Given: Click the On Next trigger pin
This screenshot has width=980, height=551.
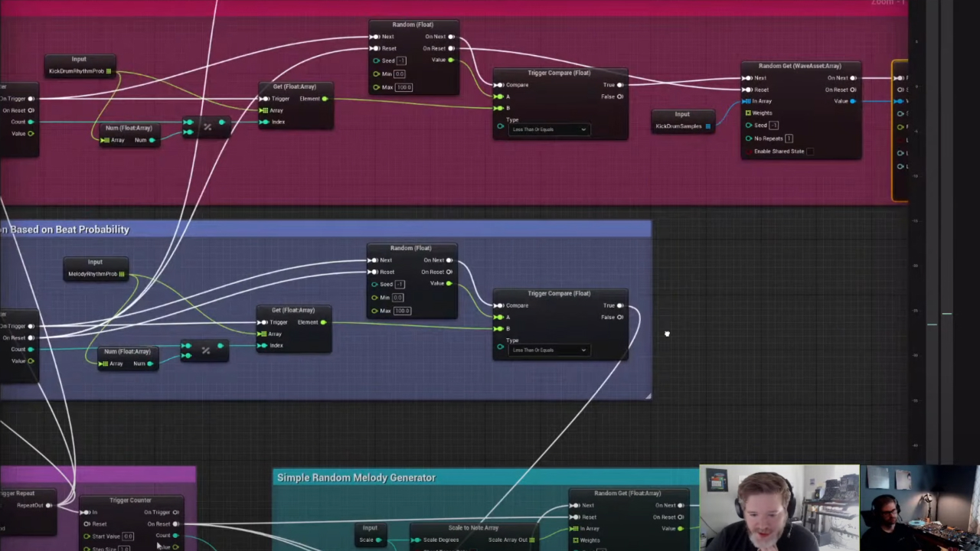Looking at the screenshot, I should (451, 36).
